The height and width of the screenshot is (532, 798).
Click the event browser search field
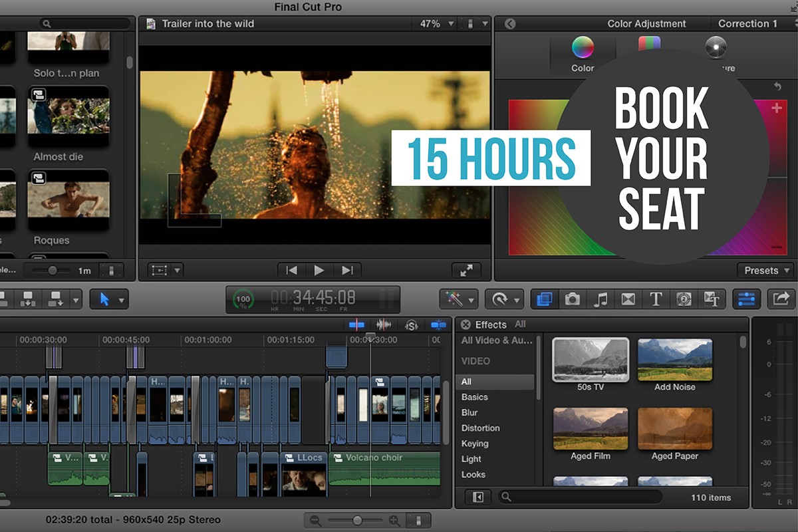(x=84, y=23)
